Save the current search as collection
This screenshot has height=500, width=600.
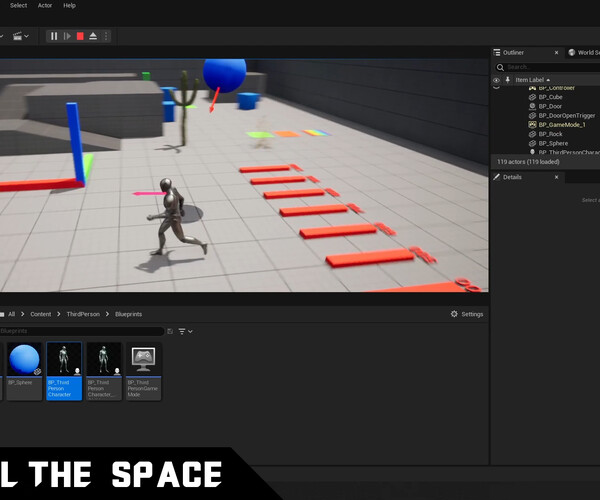point(170,331)
